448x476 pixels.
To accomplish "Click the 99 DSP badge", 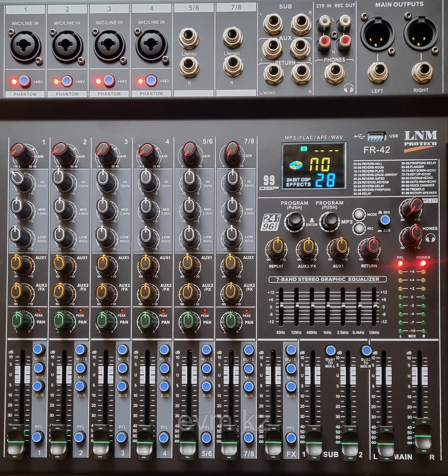I will tap(269, 183).
